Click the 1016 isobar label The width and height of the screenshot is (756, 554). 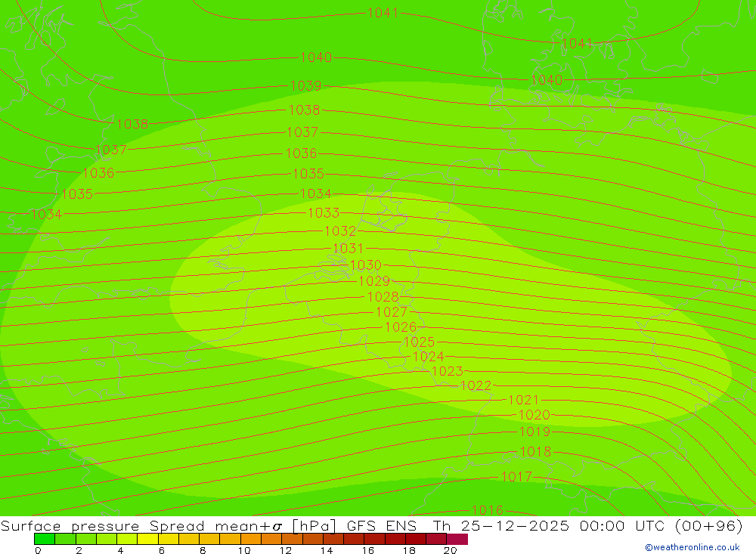pyautogui.click(x=488, y=510)
